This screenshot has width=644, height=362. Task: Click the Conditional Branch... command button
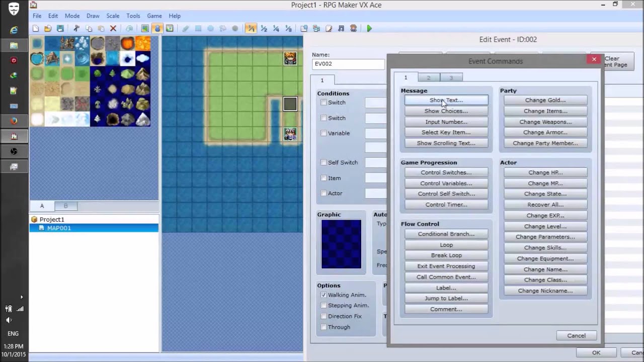pos(446,234)
